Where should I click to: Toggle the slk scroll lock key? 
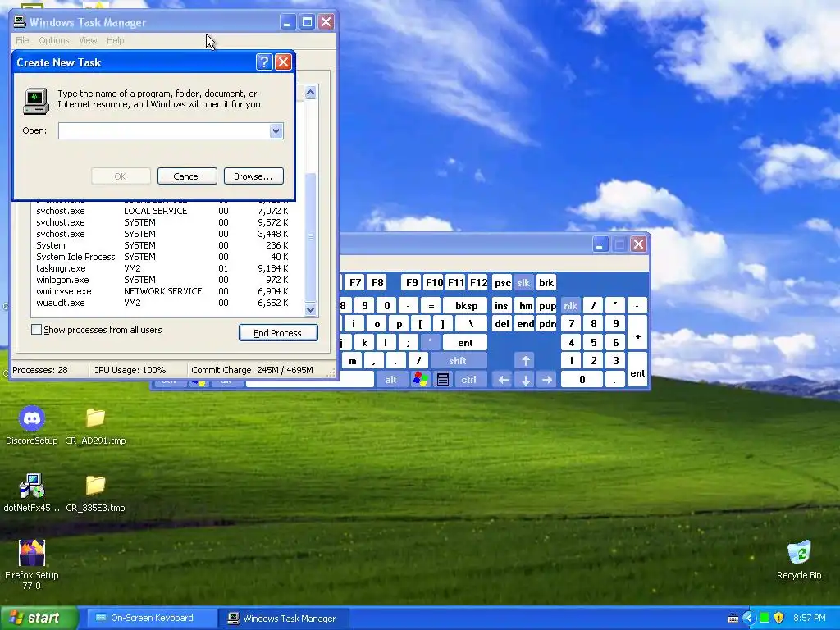(x=523, y=282)
